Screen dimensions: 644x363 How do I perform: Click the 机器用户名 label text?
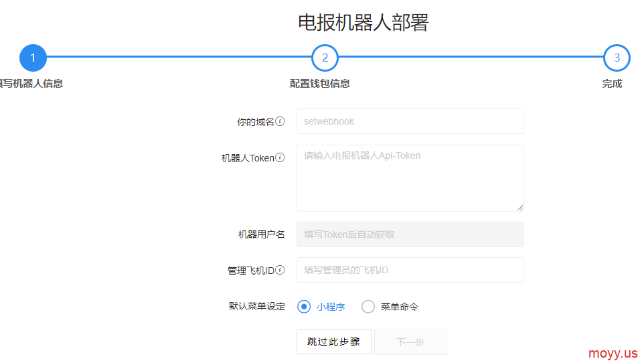pyautogui.click(x=261, y=234)
